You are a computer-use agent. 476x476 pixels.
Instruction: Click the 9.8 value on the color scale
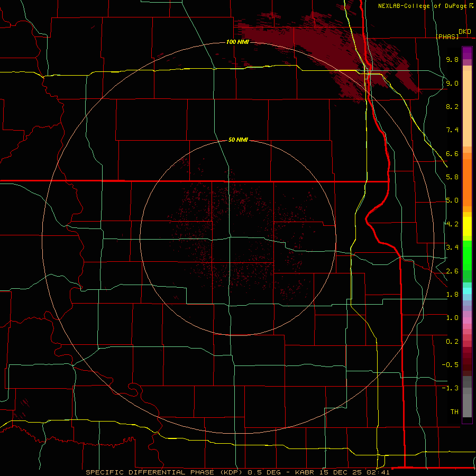click(x=452, y=59)
